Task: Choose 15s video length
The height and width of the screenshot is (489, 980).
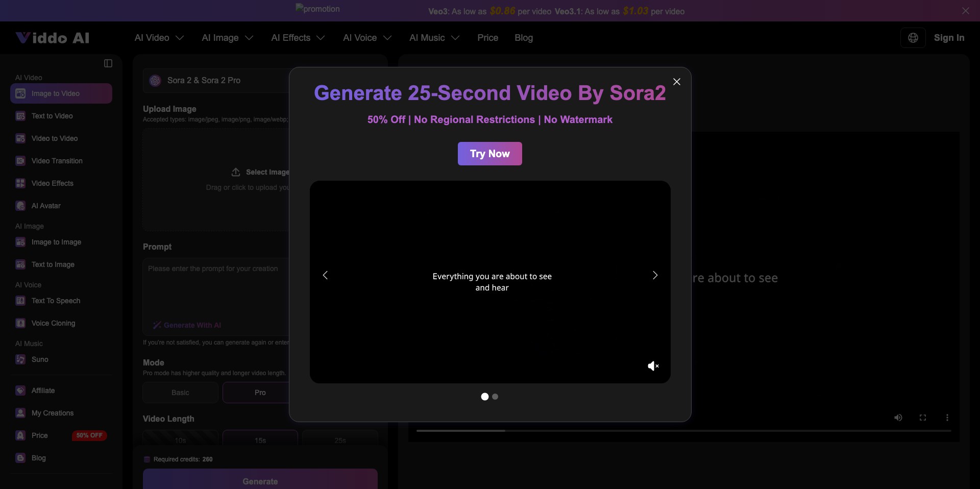Action: coord(260,438)
